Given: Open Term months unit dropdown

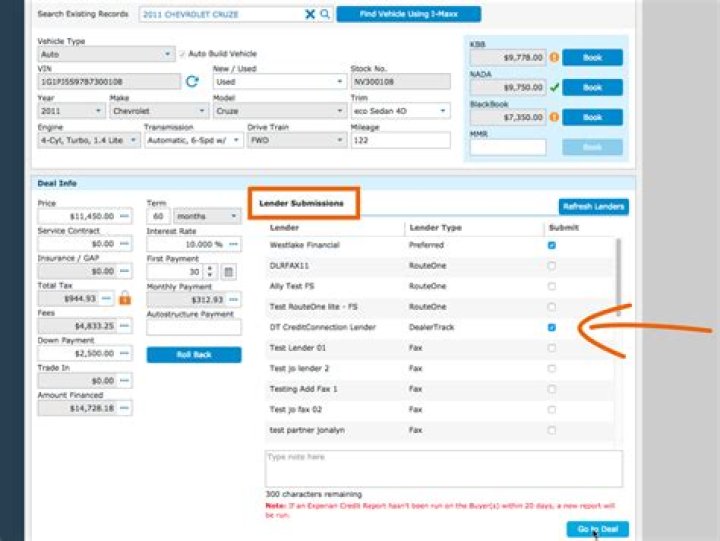Looking at the screenshot, I should click(207, 216).
